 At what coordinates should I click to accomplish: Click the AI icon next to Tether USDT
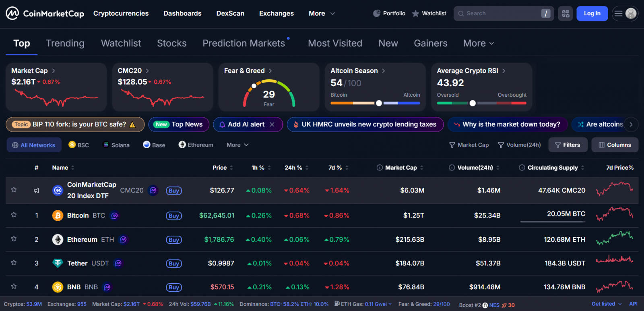click(118, 263)
